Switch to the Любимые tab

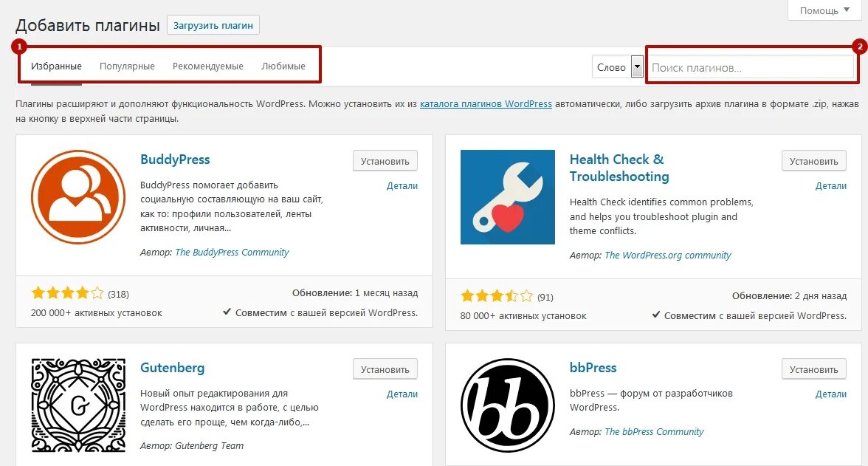[283, 66]
